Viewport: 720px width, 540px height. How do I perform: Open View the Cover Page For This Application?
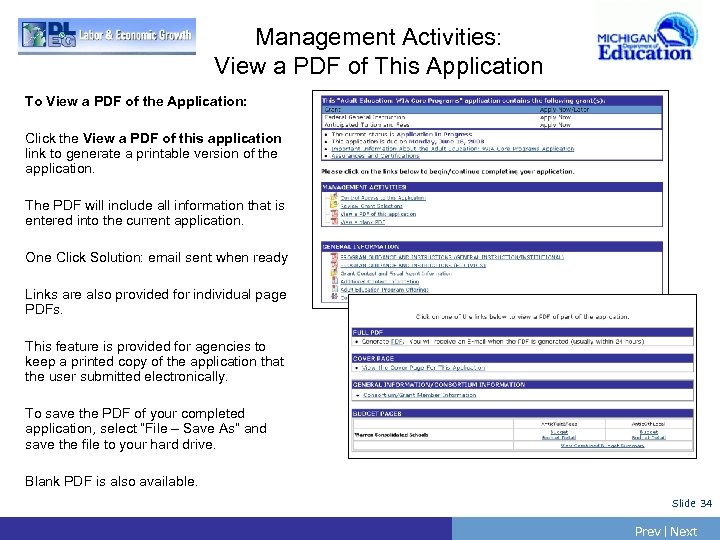[423, 368]
